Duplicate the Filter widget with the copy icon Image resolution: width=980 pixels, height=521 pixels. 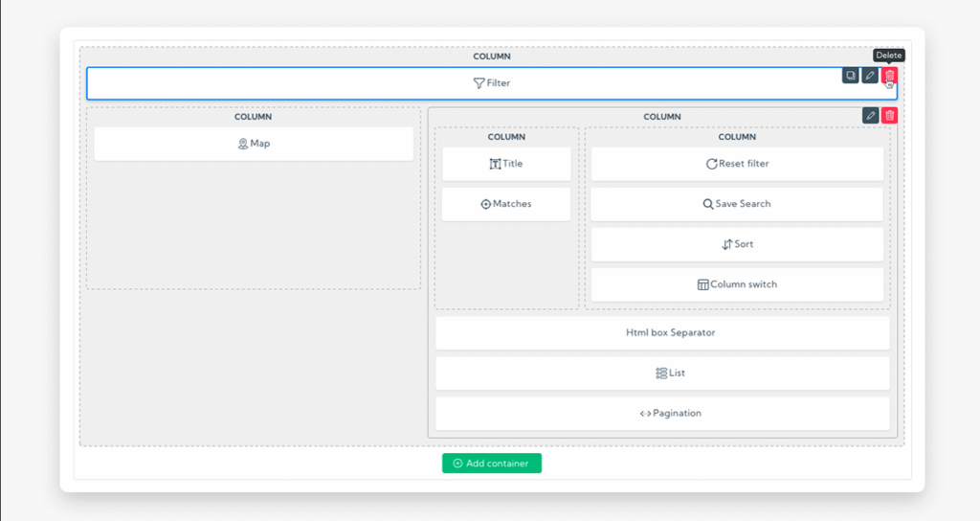tap(850, 76)
